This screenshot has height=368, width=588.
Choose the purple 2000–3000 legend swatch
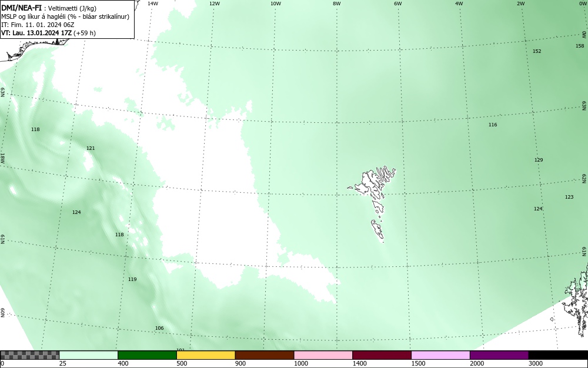click(x=499, y=355)
